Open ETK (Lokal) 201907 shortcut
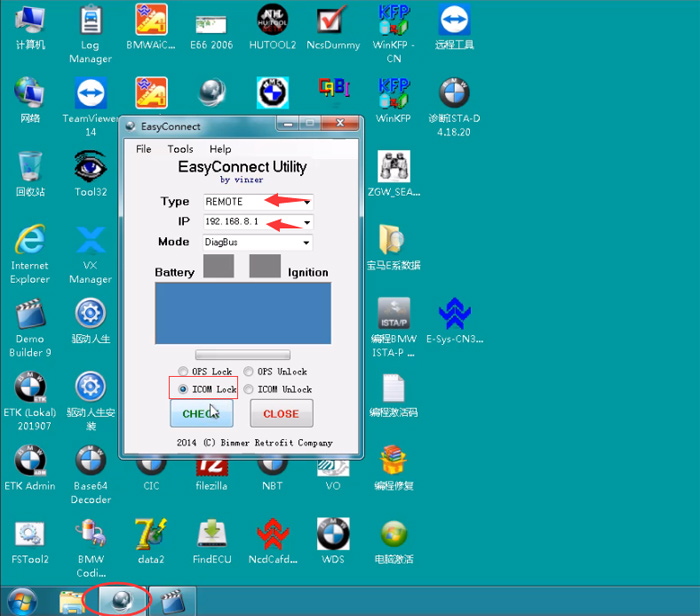Screen dimensions: 700x616 point(30,401)
